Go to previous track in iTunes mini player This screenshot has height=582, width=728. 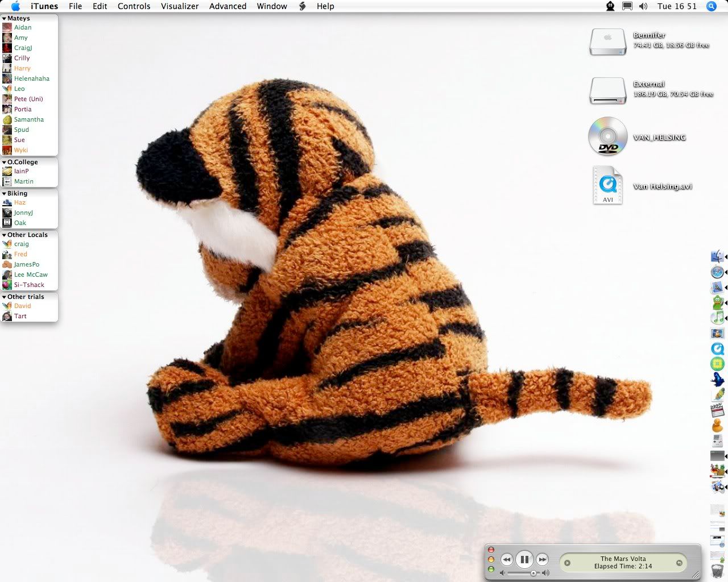tap(506, 560)
